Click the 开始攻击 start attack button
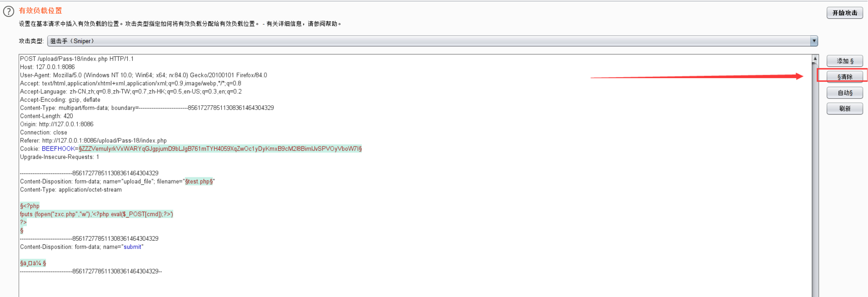Screen dimensions: 868x297 click(x=845, y=13)
